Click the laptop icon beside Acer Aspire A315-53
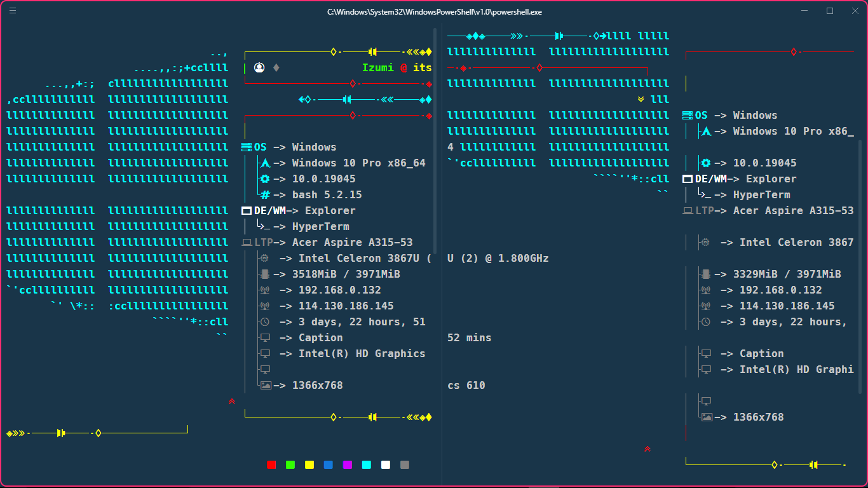868x488 pixels. [x=247, y=242]
